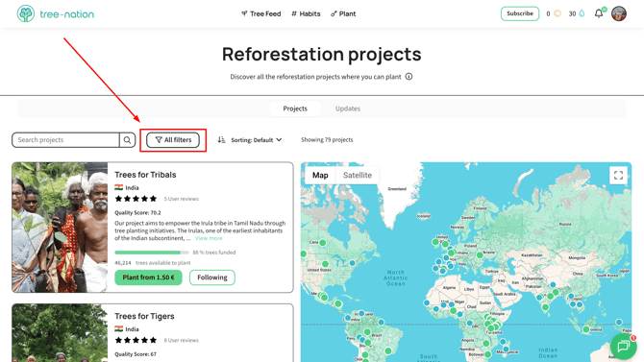Image resolution: width=644 pixels, height=362 pixels.
Task: Click '46,214 trees available to plant' text
Action: point(153,263)
